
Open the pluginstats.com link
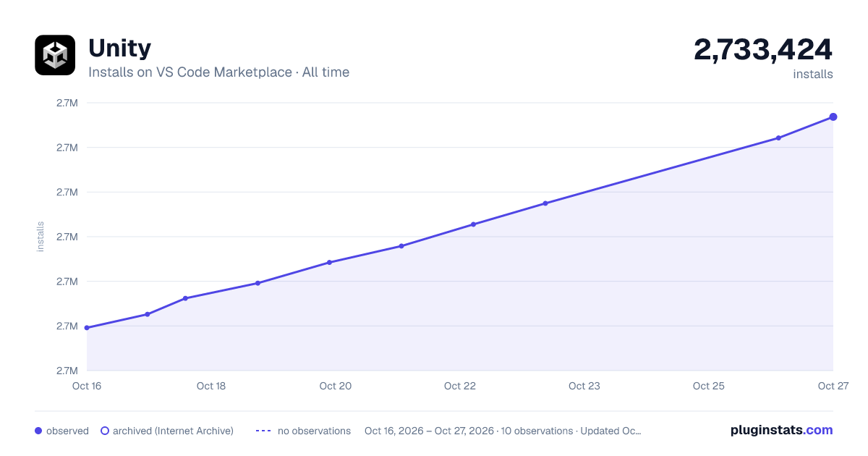pos(782,430)
